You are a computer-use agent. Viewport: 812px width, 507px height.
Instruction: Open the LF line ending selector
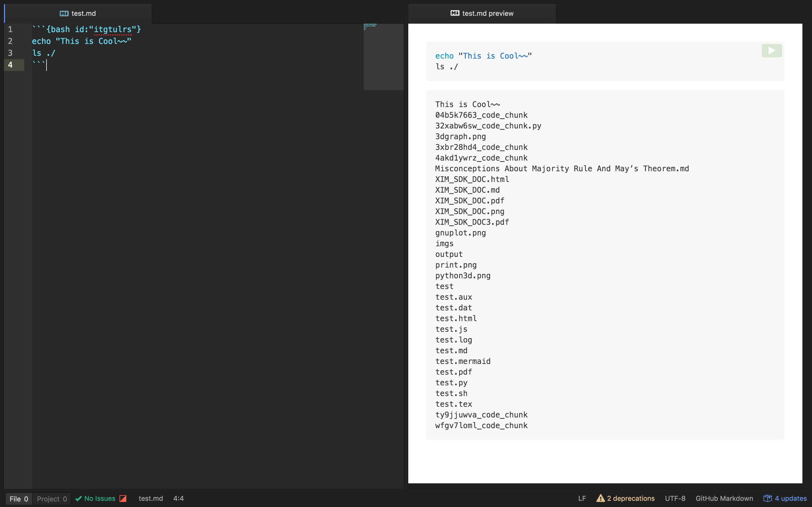582,498
